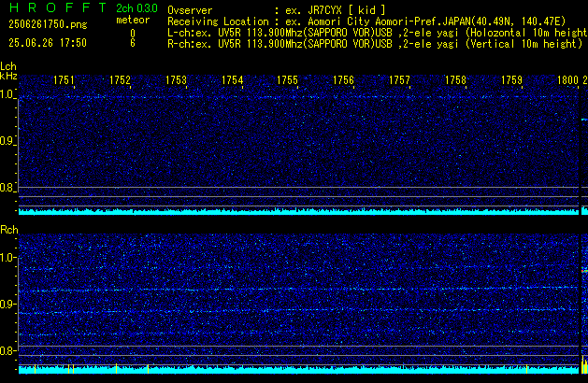
Task: Select the 1757 time tick label
Action: coord(399,80)
